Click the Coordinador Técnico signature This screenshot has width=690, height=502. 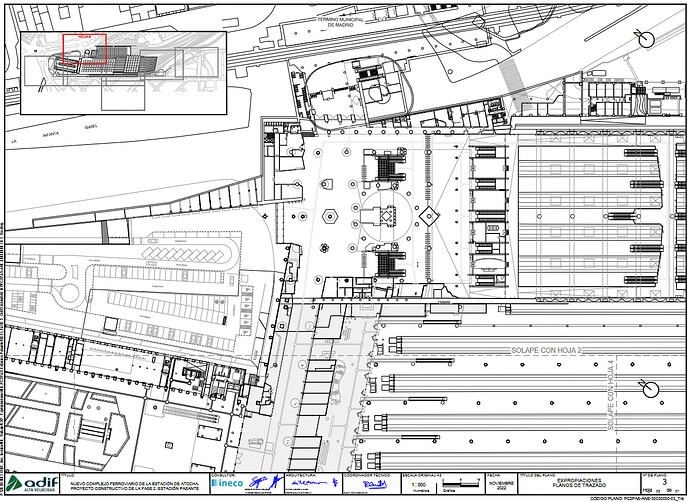pyautogui.click(x=374, y=484)
